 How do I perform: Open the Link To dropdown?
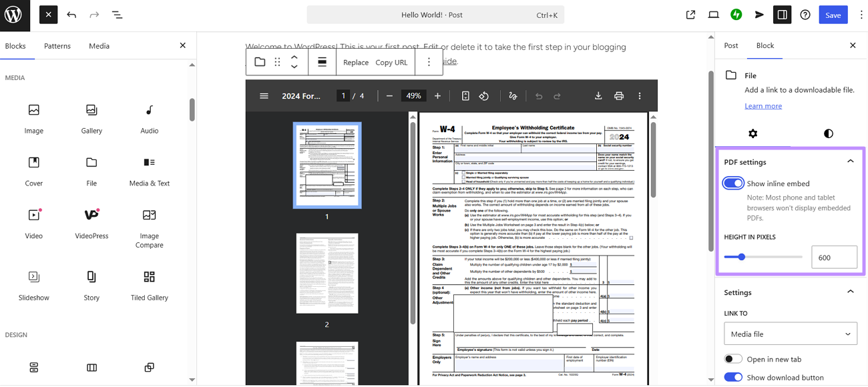coord(791,333)
